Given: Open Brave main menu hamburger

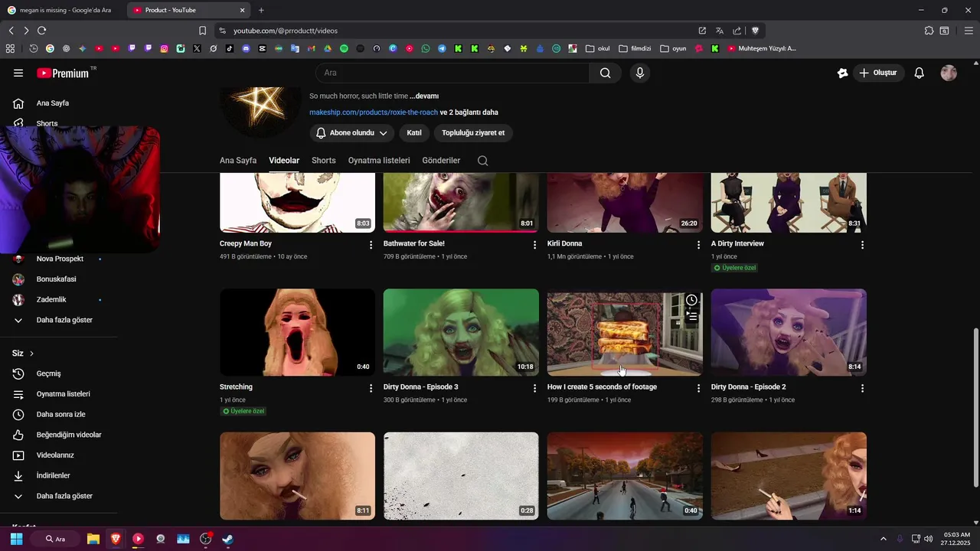Looking at the screenshot, I should (x=969, y=31).
